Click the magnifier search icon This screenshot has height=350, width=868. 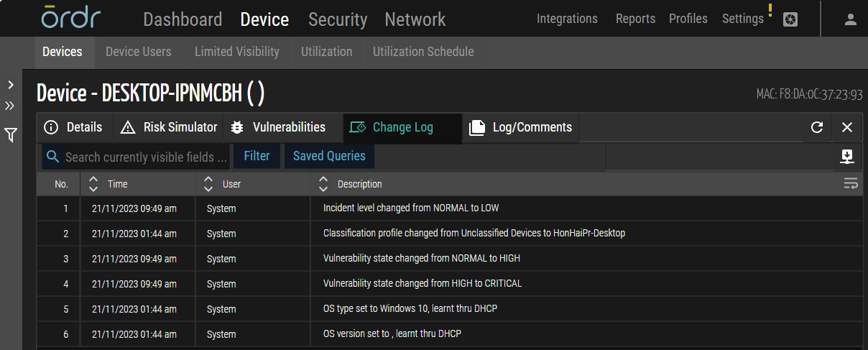pos(52,157)
